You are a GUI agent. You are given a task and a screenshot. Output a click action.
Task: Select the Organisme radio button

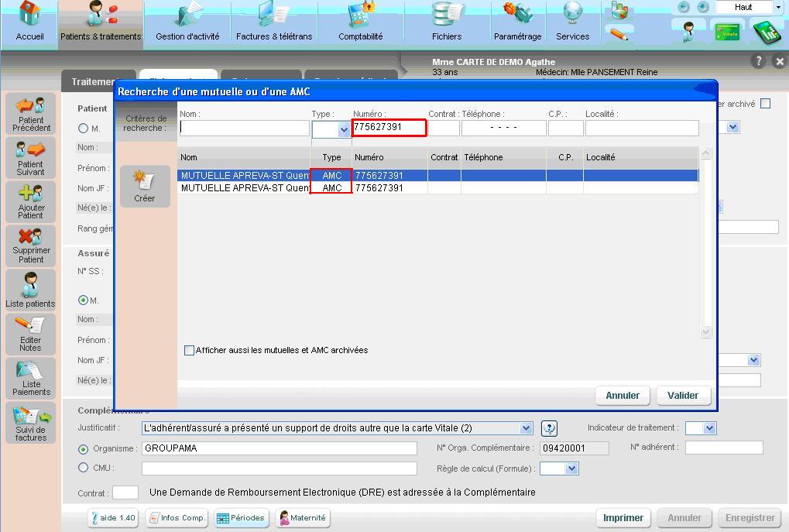(x=84, y=449)
